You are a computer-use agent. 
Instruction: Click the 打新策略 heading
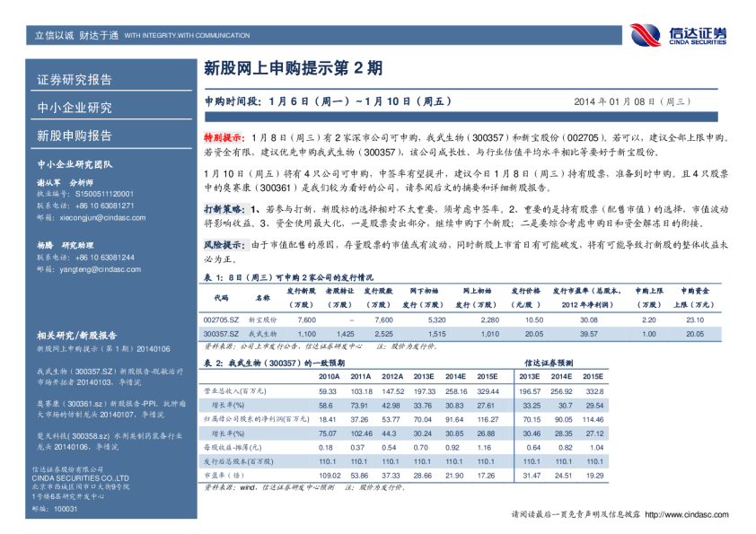point(224,207)
